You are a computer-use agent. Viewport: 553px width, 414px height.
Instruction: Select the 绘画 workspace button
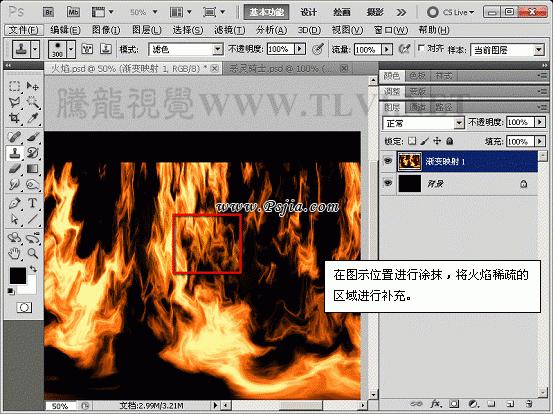[341, 12]
